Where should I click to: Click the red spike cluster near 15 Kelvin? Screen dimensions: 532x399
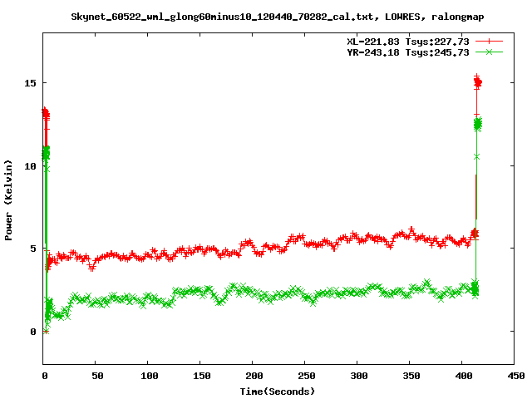pos(478,81)
